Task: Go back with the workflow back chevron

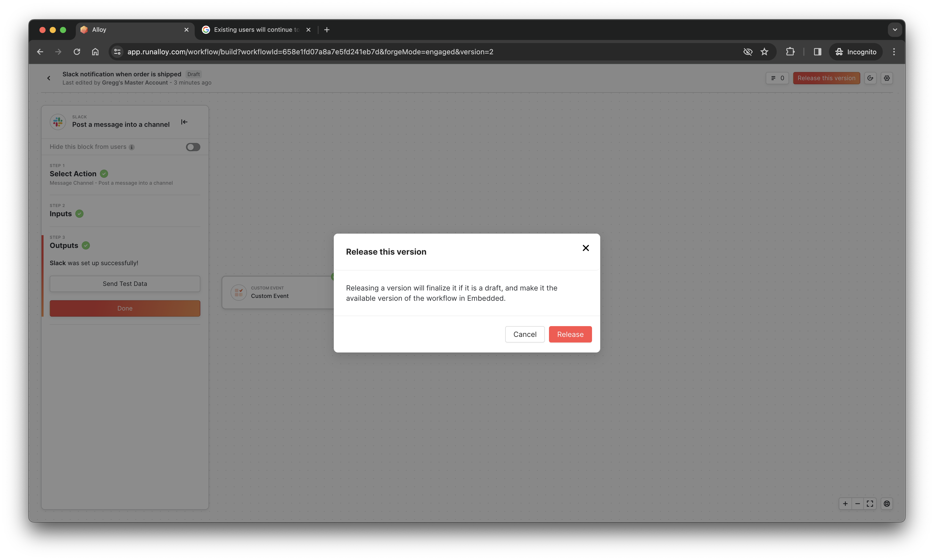Action: coord(49,78)
